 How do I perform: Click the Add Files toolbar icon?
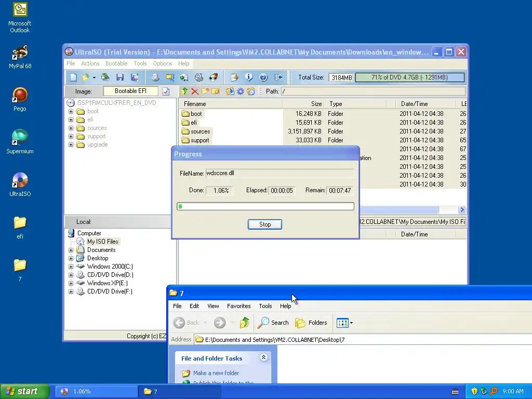pos(234,77)
